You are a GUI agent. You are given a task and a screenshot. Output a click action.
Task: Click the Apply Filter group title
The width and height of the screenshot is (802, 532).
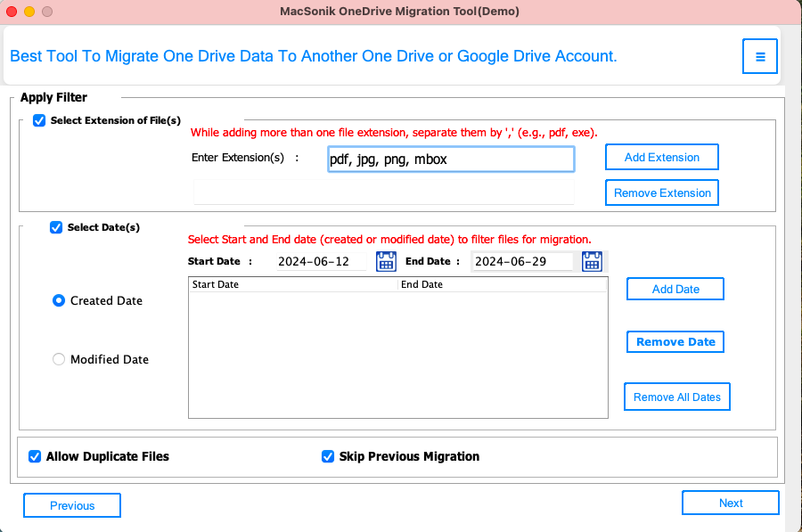tap(53, 97)
